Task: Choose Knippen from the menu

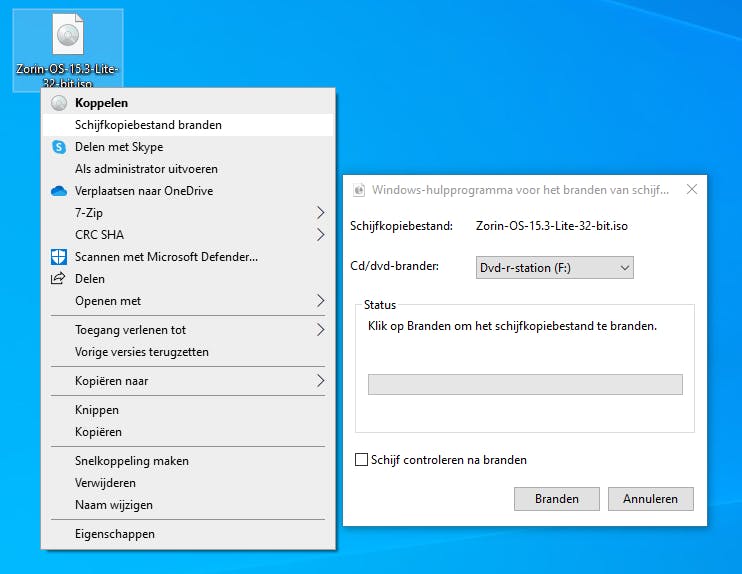Action: [188, 409]
